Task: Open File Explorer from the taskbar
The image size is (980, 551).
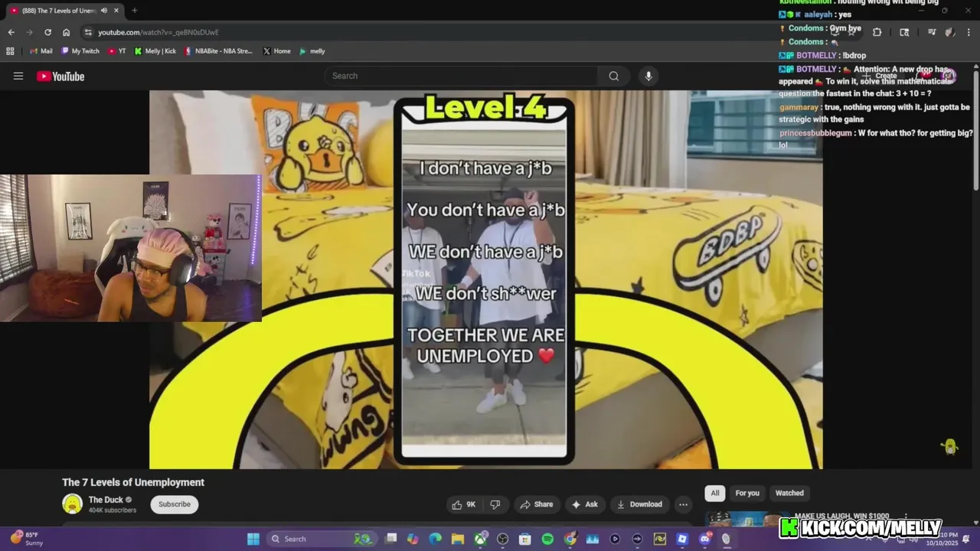Action: (x=457, y=539)
